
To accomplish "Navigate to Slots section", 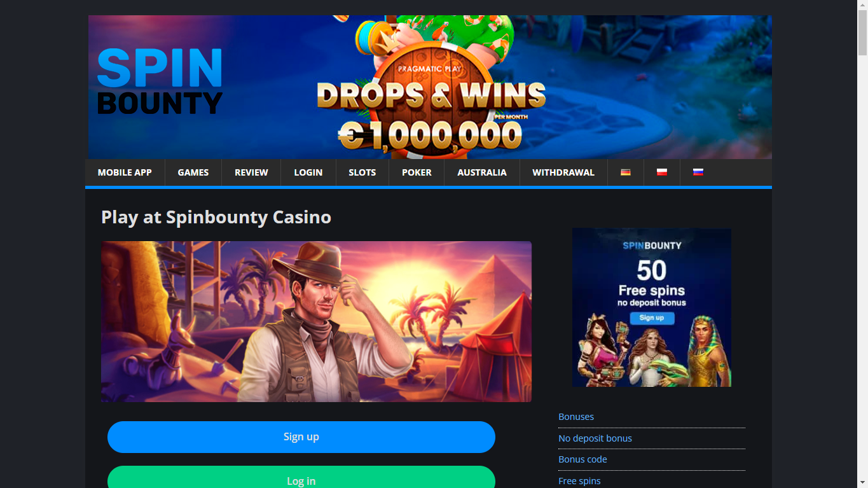I will click(x=362, y=172).
